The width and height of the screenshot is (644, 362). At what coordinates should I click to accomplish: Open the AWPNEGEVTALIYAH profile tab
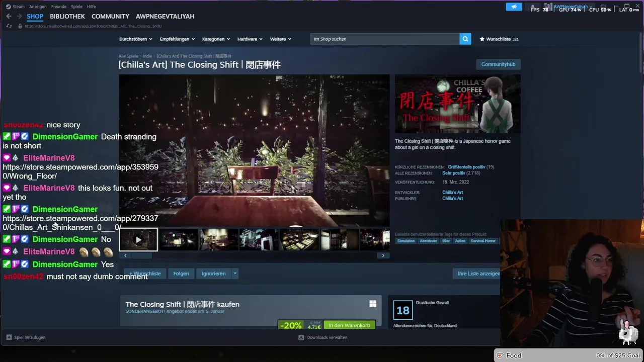click(x=165, y=16)
